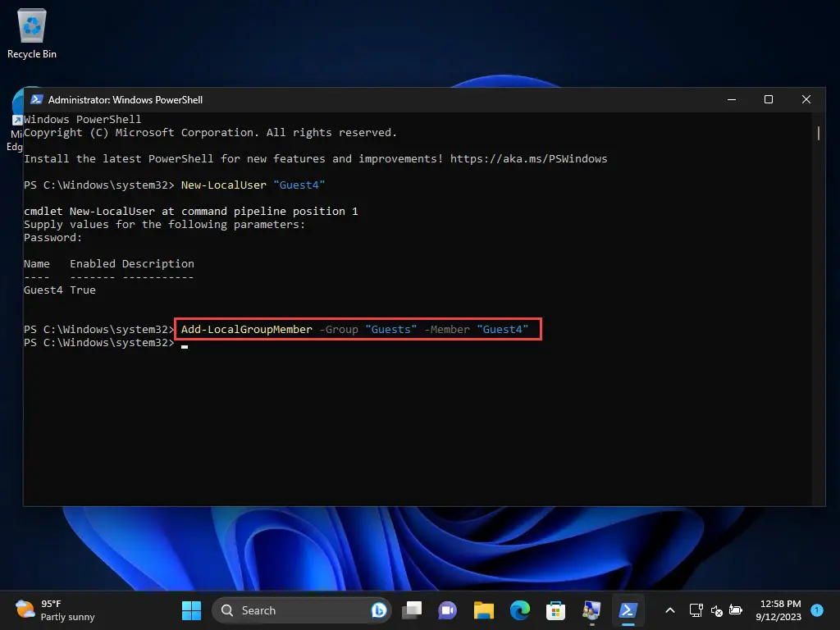The image size is (840, 630).
Task: Click the Guest4 True output row
Action: pyautogui.click(x=59, y=290)
